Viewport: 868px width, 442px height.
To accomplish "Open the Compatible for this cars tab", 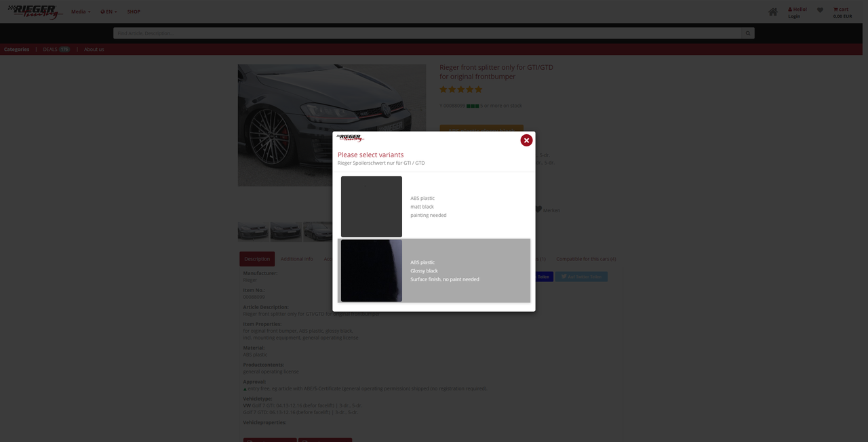I will pos(586,259).
